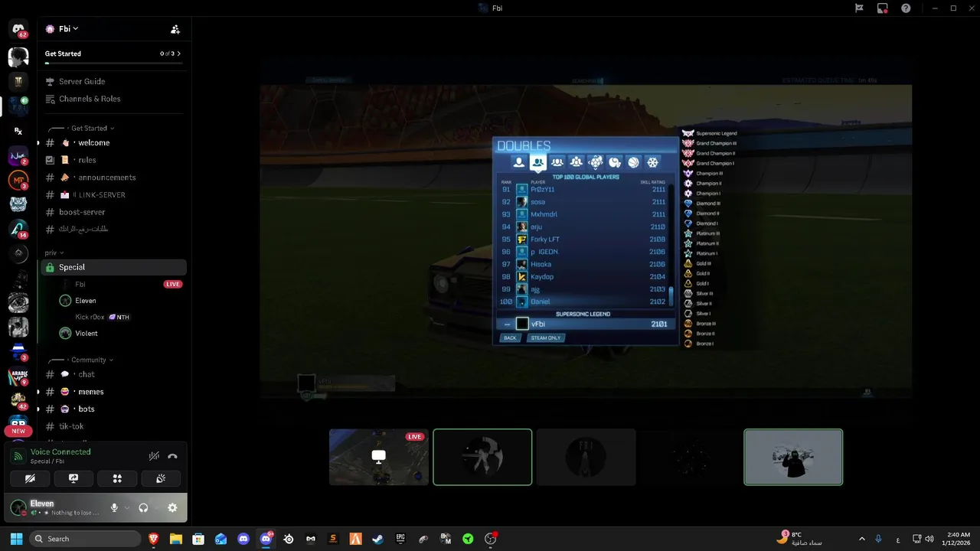Open the tik-tok channel
The width and height of the screenshot is (980, 551).
(x=113, y=426)
